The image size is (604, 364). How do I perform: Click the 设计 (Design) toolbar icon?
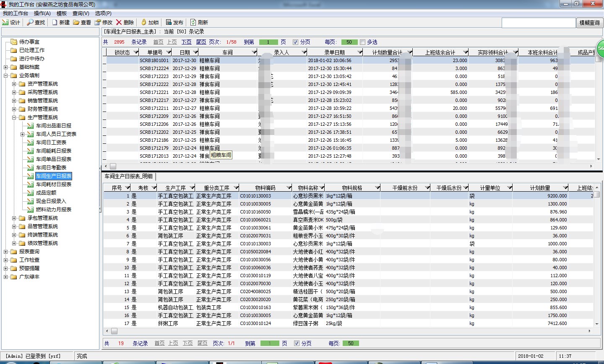click(6, 22)
